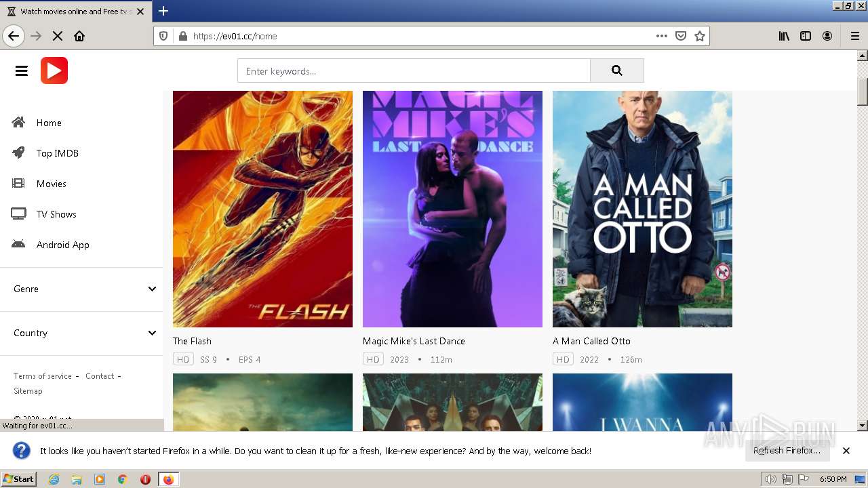Open the browser home page button
The height and width of the screenshot is (488, 868).
[x=79, y=36]
